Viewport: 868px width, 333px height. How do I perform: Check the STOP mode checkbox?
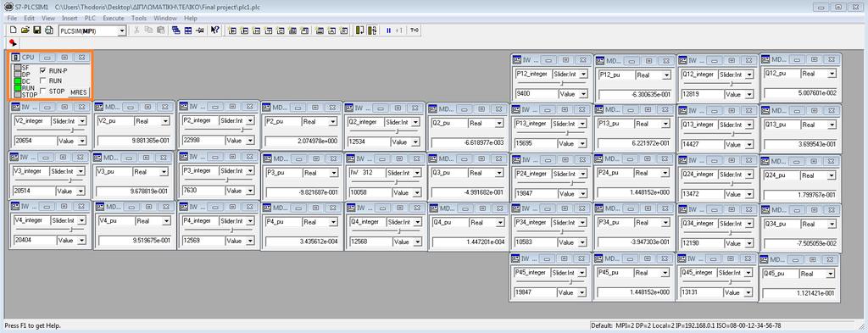pyautogui.click(x=43, y=91)
